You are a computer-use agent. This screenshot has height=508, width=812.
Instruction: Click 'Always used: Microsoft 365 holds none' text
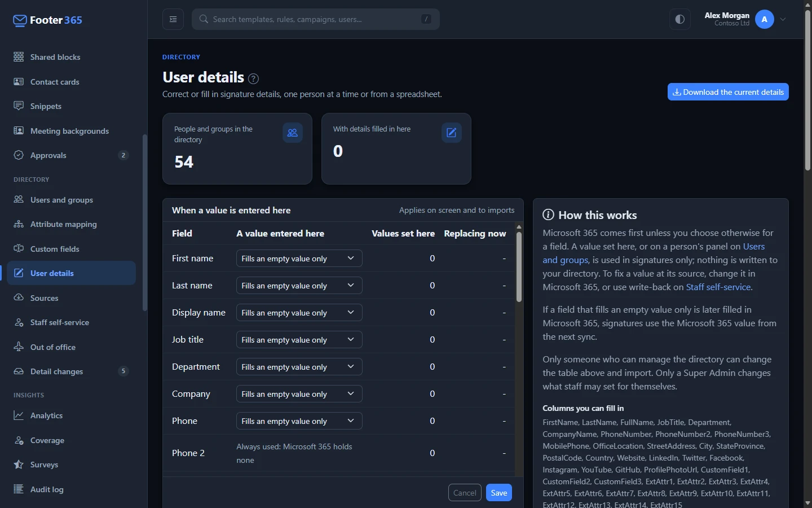(294, 453)
